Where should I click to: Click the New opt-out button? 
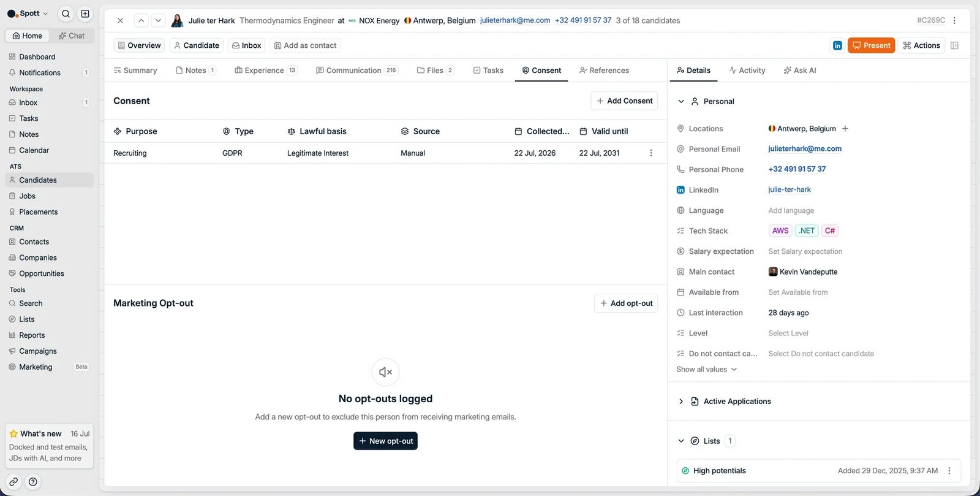385,441
